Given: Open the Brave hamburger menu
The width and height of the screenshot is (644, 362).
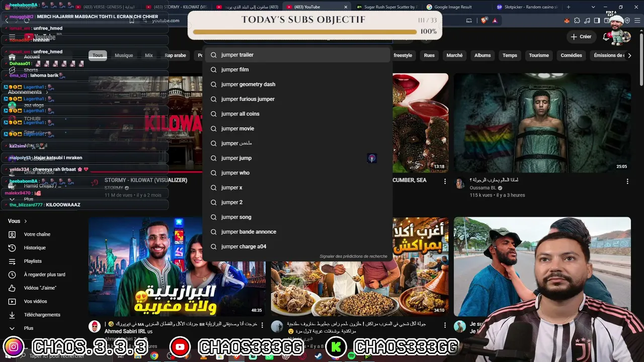Looking at the screenshot, I should pos(638,21).
